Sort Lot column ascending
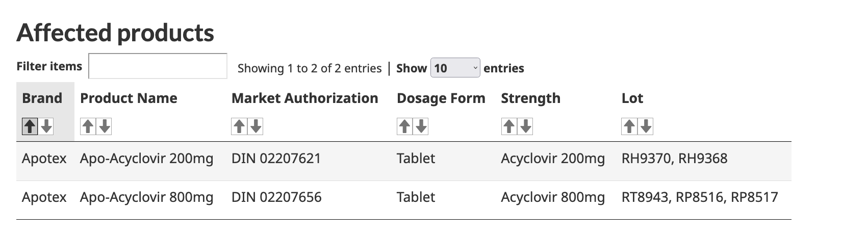This screenshot has width=868, height=235. 629,126
